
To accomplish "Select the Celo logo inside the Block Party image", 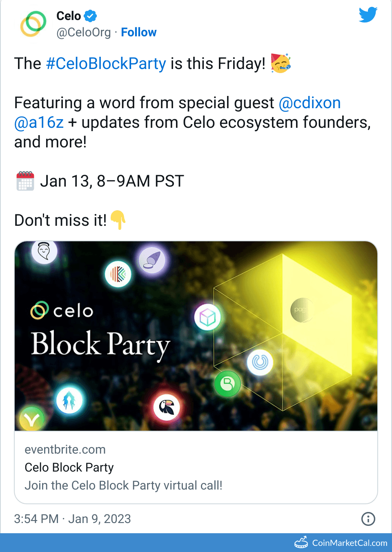I will [62, 311].
